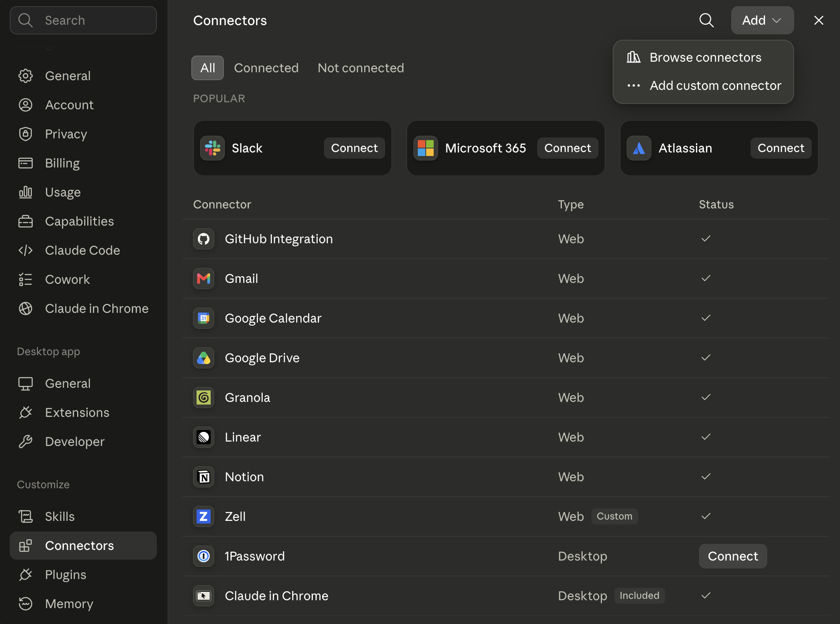Open Privacy settings shield icon
The width and height of the screenshot is (840, 624).
pyautogui.click(x=26, y=134)
